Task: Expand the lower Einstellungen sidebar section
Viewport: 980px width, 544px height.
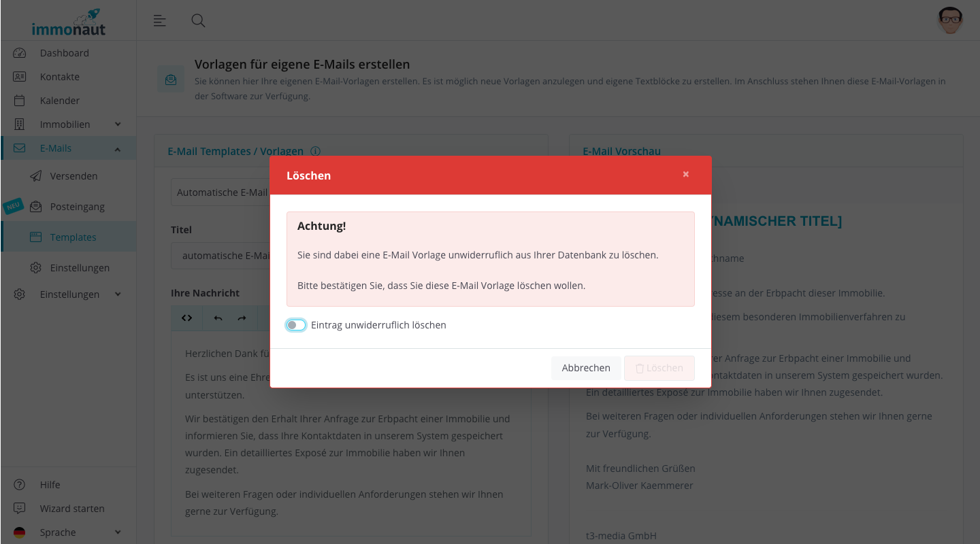Action: (68, 294)
